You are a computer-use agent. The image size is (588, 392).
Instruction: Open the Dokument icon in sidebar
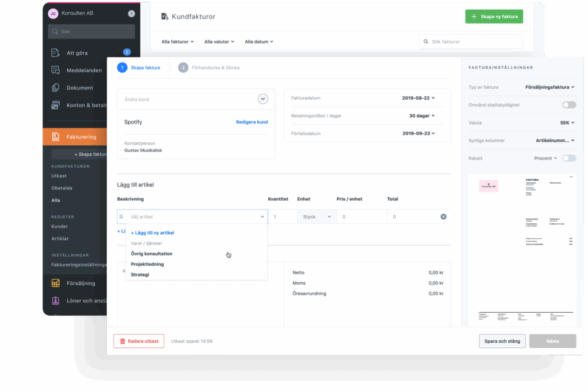pyautogui.click(x=56, y=88)
